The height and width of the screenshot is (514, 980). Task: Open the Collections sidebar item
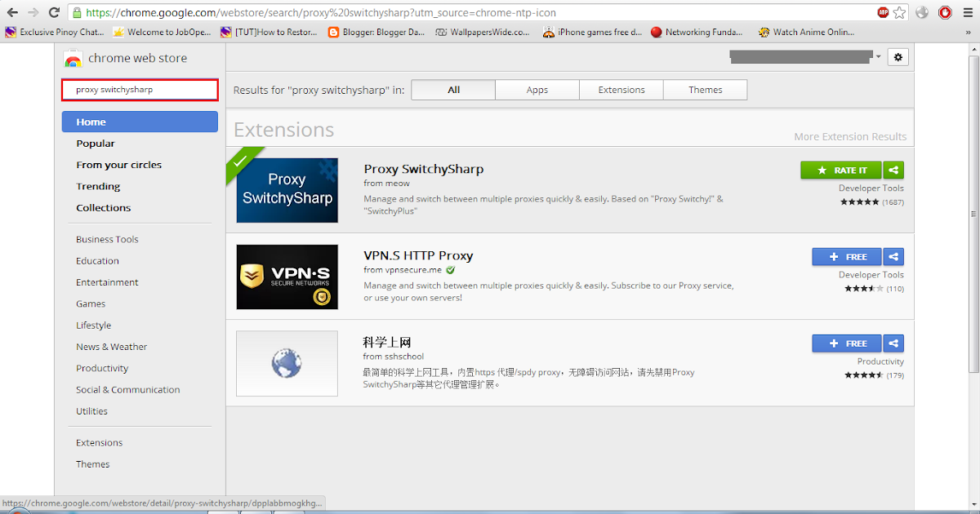(x=104, y=208)
